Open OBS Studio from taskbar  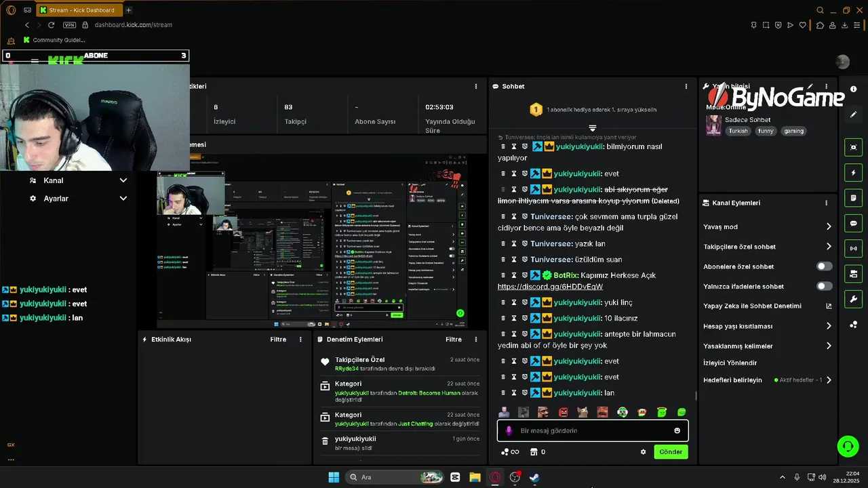coord(515,477)
